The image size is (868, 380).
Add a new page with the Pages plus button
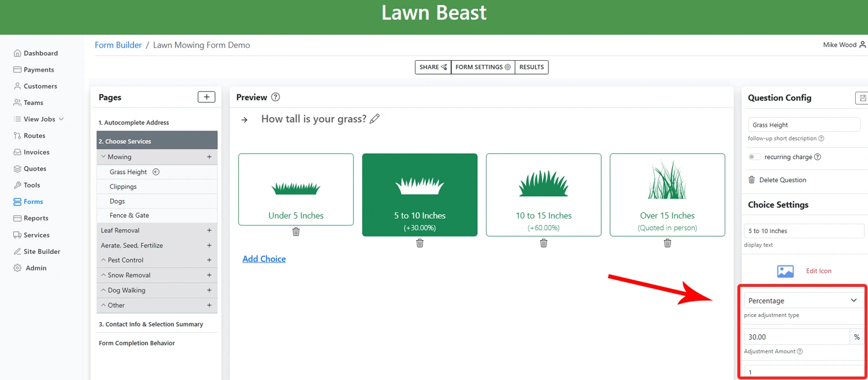pyautogui.click(x=206, y=97)
